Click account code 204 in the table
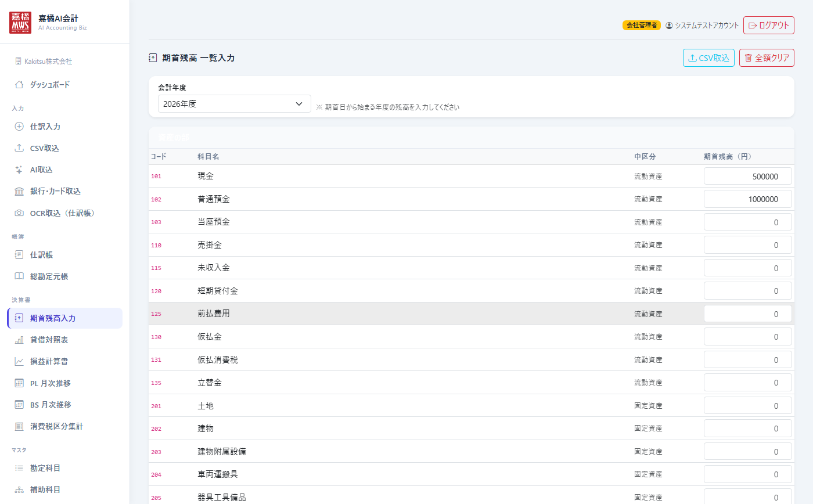 [156, 474]
